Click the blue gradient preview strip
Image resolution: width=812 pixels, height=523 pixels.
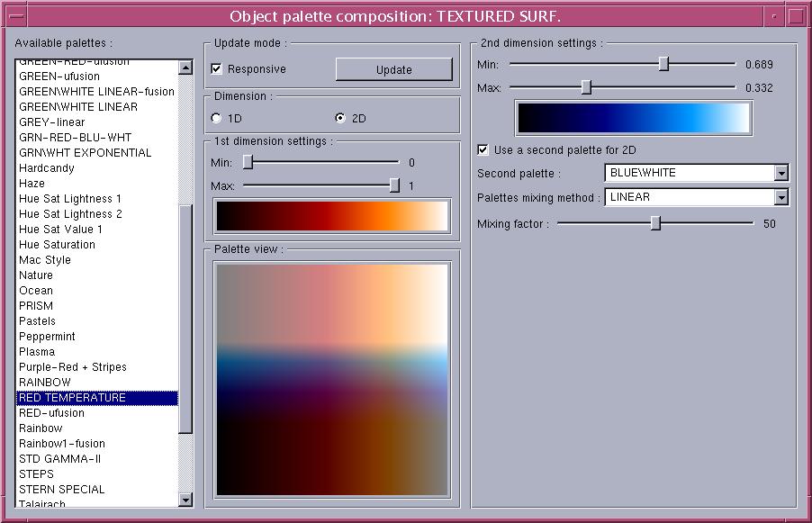click(633, 116)
